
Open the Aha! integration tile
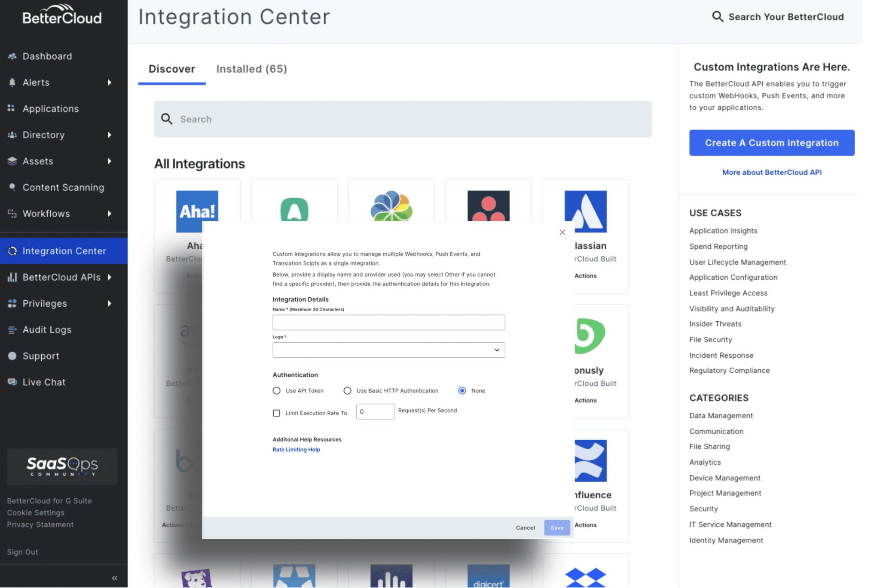pos(197,210)
